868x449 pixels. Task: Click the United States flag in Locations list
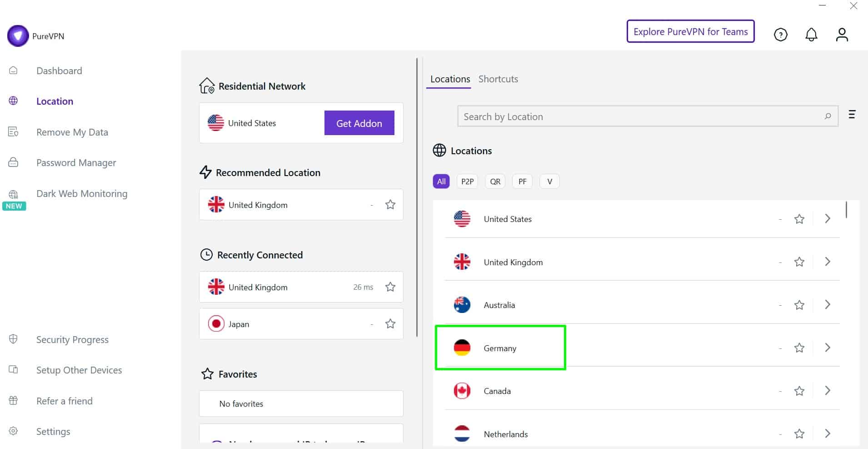[x=462, y=219]
